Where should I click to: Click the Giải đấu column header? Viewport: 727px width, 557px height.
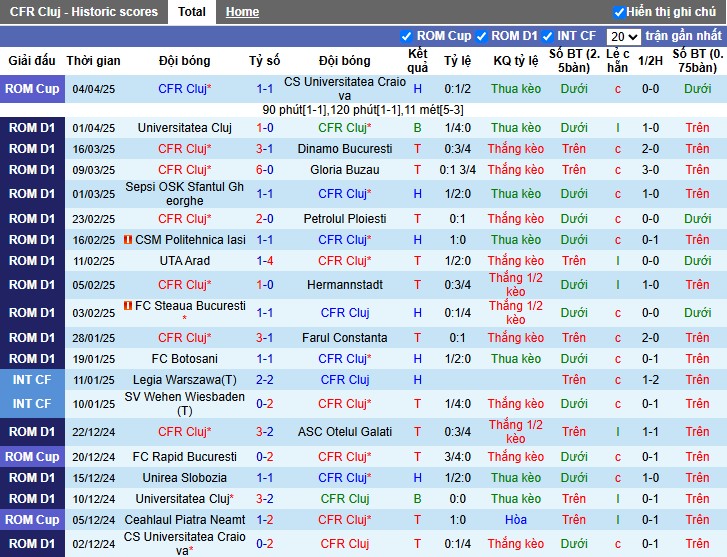coord(32,60)
